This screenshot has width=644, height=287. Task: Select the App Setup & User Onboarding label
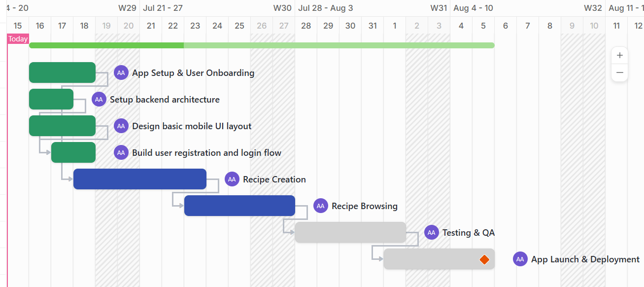tap(193, 73)
